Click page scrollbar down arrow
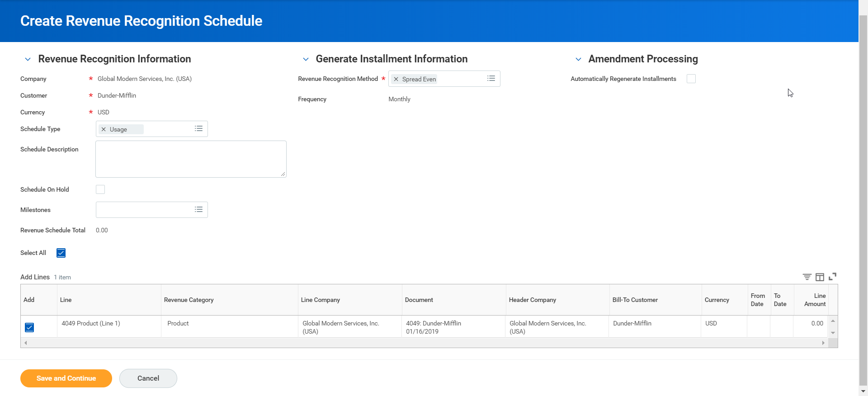The height and width of the screenshot is (396, 868). 863,391
